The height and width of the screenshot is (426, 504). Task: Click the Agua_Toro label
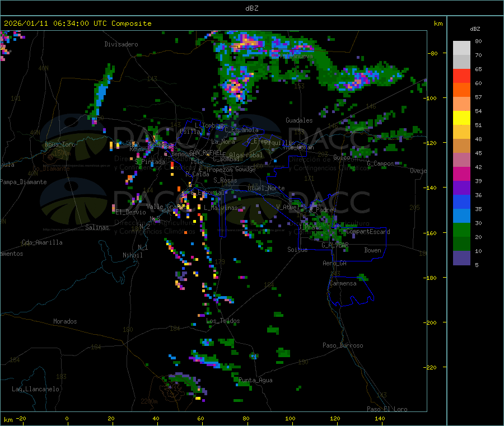[x=60, y=144]
